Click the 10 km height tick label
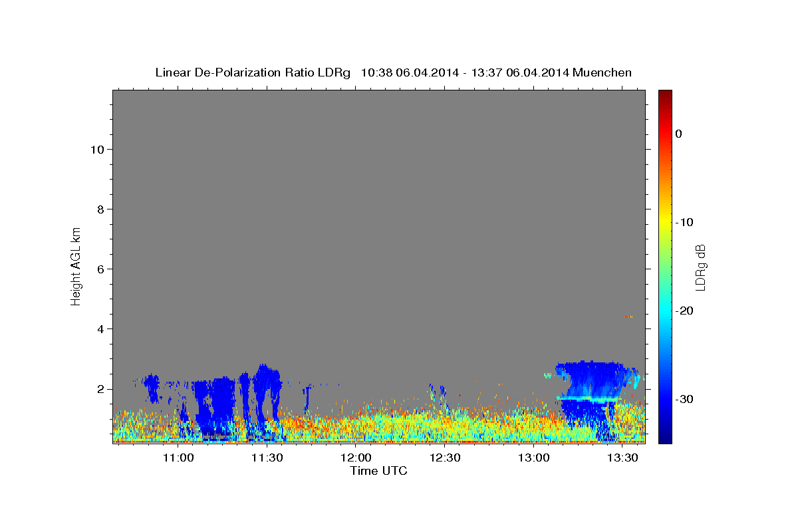 (96, 149)
